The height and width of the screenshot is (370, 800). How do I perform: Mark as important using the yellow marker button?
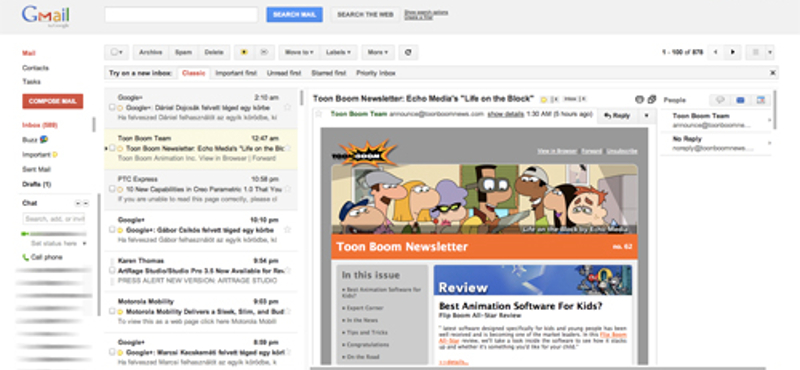[x=244, y=52]
